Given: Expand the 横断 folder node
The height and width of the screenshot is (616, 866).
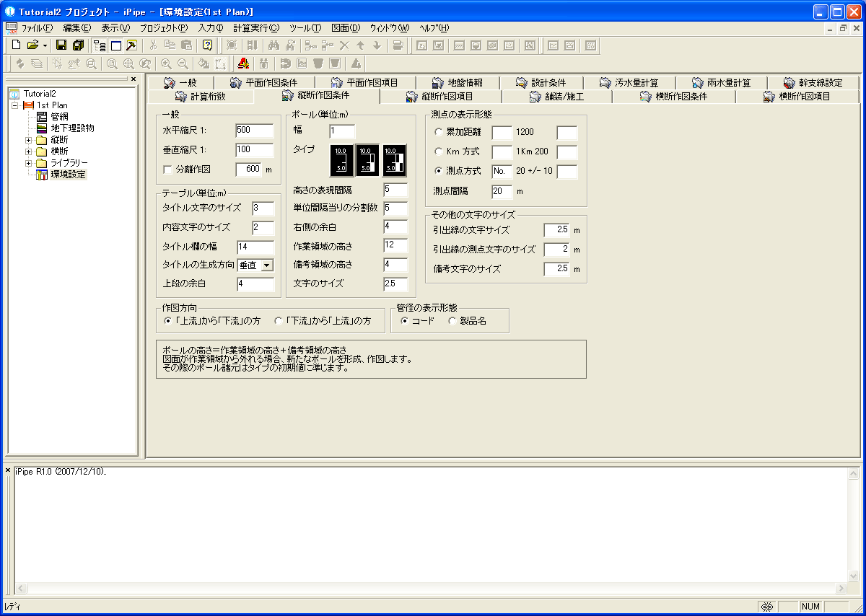Looking at the screenshot, I should pyautogui.click(x=28, y=151).
